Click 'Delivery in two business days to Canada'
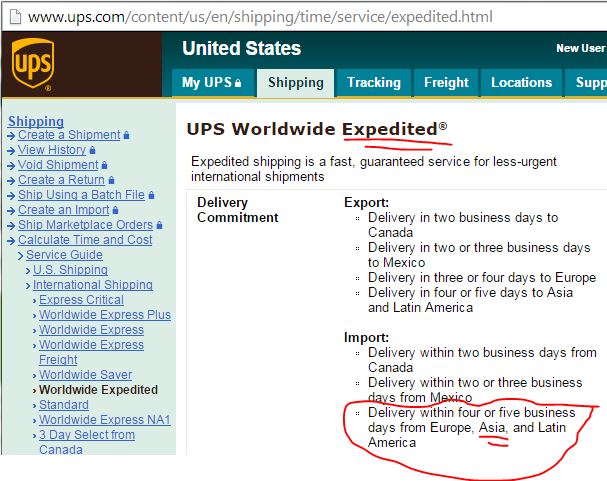 click(463, 225)
